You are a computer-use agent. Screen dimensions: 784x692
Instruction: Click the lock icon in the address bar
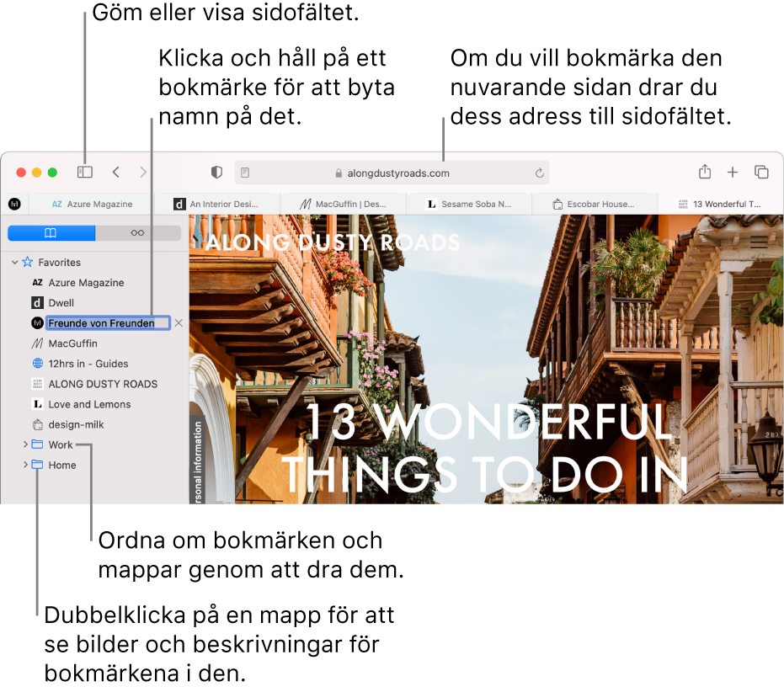(x=339, y=173)
